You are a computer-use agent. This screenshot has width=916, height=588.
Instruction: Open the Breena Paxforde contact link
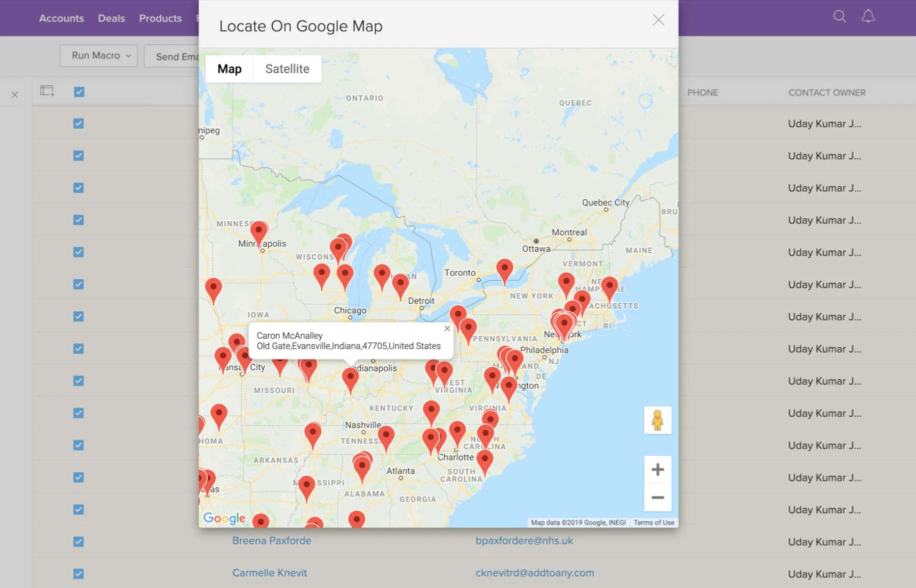[x=272, y=540]
